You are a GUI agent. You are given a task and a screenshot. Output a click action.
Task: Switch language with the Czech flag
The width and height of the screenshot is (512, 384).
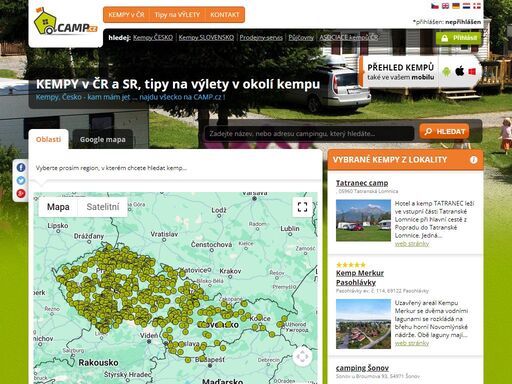[435, 6]
